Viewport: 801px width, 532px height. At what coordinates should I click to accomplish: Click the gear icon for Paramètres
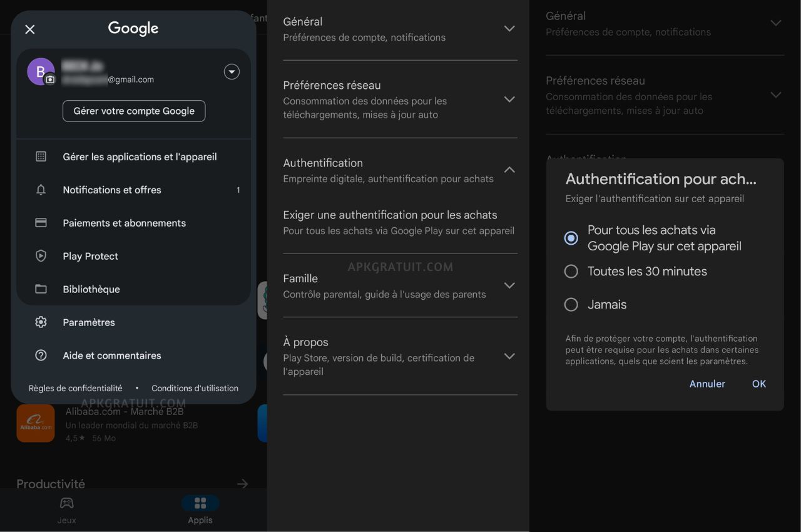(41, 322)
